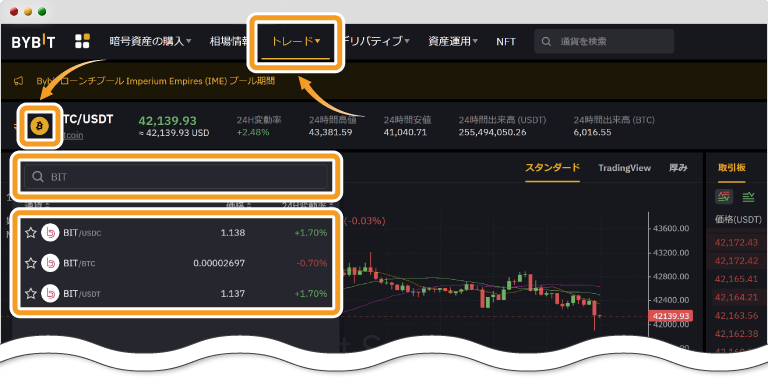Click the magnifier in the BIT search box
Screen dimensions: 768x380
pos(38,177)
